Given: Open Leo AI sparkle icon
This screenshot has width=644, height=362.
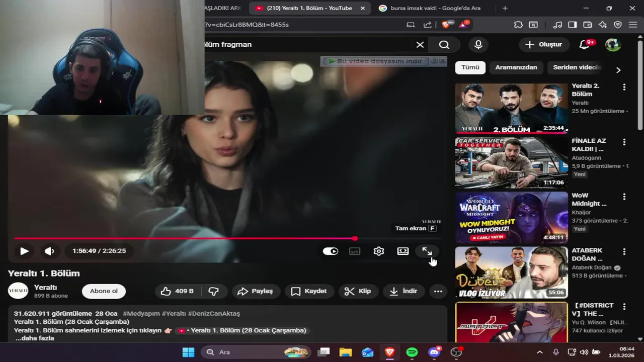Looking at the screenshot, I should tap(603, 25).
